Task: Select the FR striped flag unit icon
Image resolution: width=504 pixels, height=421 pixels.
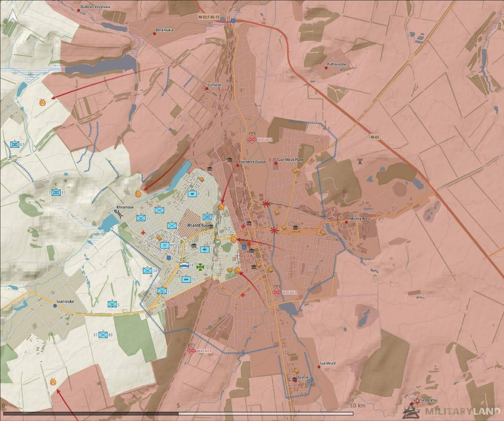Action: [x=184, y=265]
